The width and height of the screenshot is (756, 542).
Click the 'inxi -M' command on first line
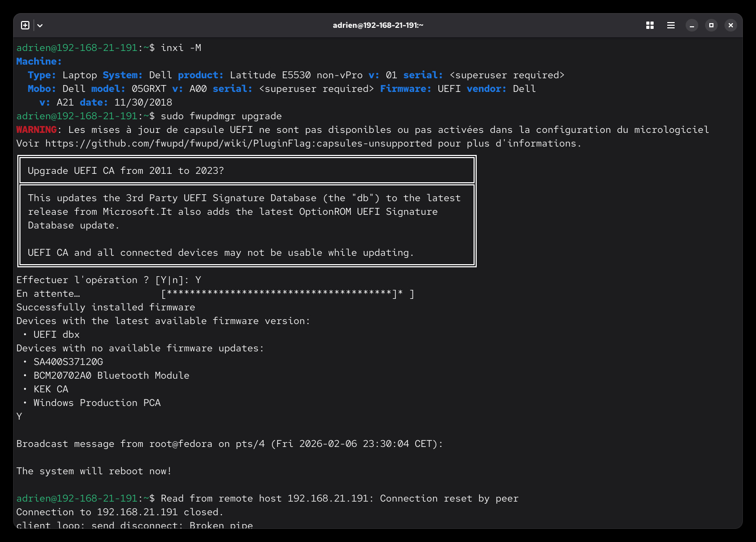181,48
